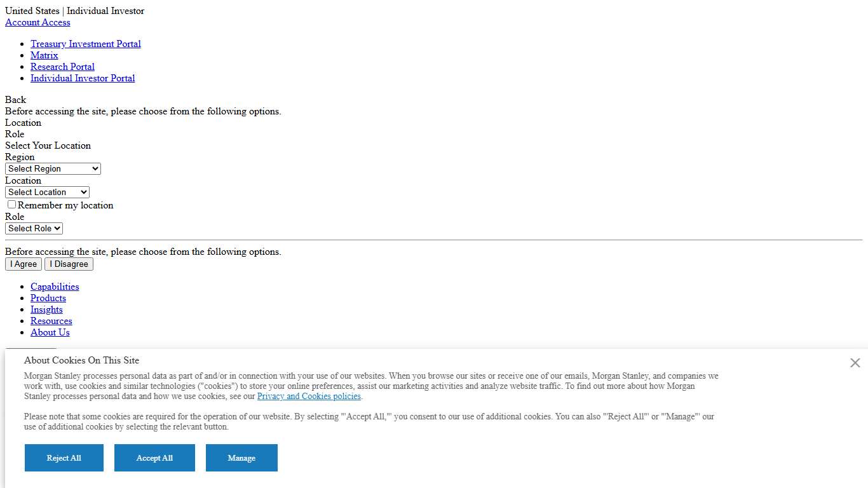Visit the Research Portal link
The height and width of the screenshot is (488, 868).
pos(62,67)
